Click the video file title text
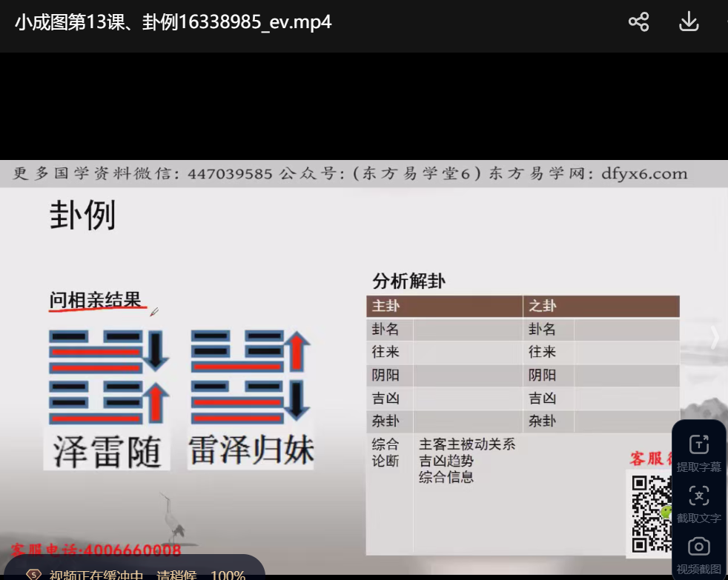The width and height of the screenshot is (728, 580). [x=173, y=22]
